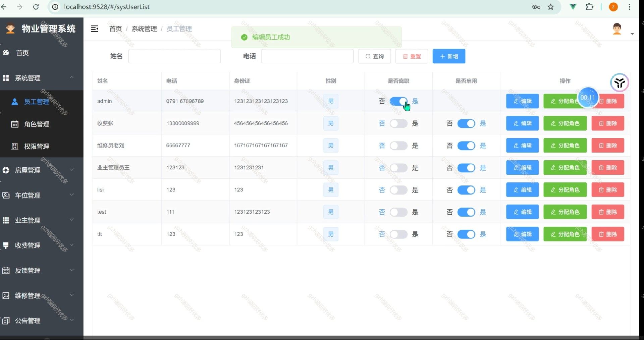Click the 新增 add employee button

(449, 56)
